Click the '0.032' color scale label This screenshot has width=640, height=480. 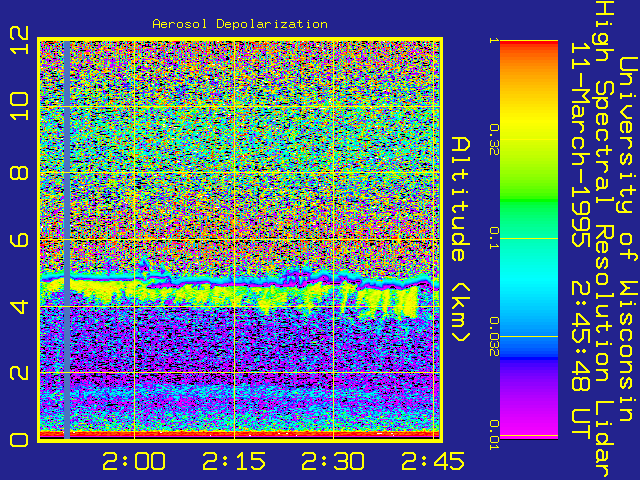coord(494,337)
